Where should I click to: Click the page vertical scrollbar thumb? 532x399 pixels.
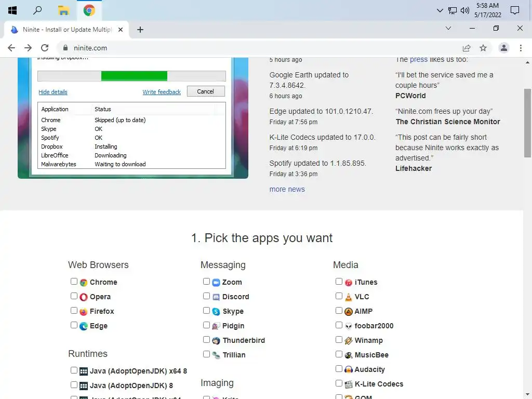point(527,123)
